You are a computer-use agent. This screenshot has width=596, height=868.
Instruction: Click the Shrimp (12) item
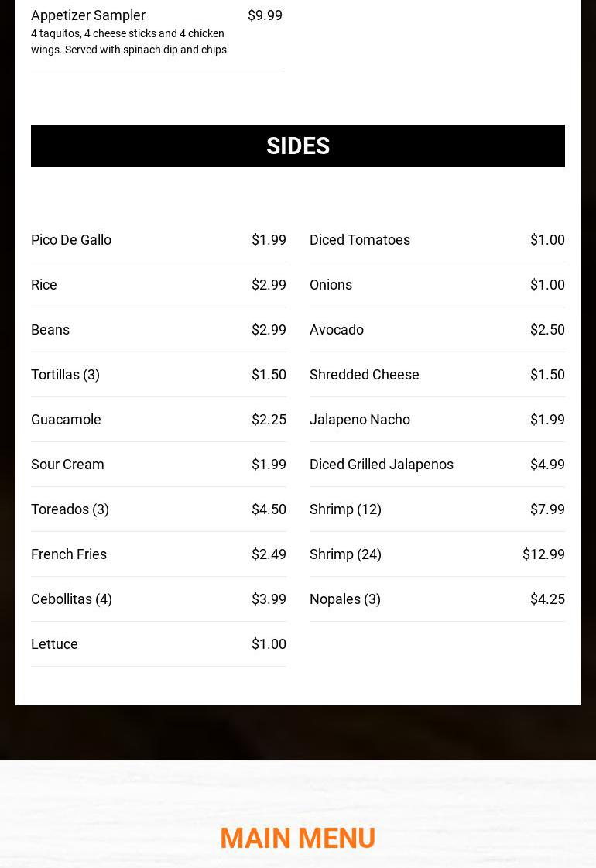[x=345, y=509]
